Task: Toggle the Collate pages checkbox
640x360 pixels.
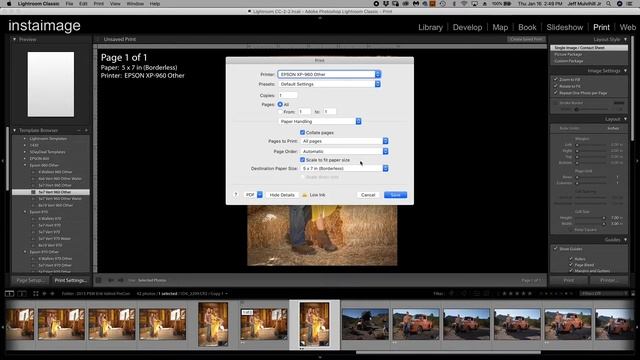Action: [x=302, y=133]
